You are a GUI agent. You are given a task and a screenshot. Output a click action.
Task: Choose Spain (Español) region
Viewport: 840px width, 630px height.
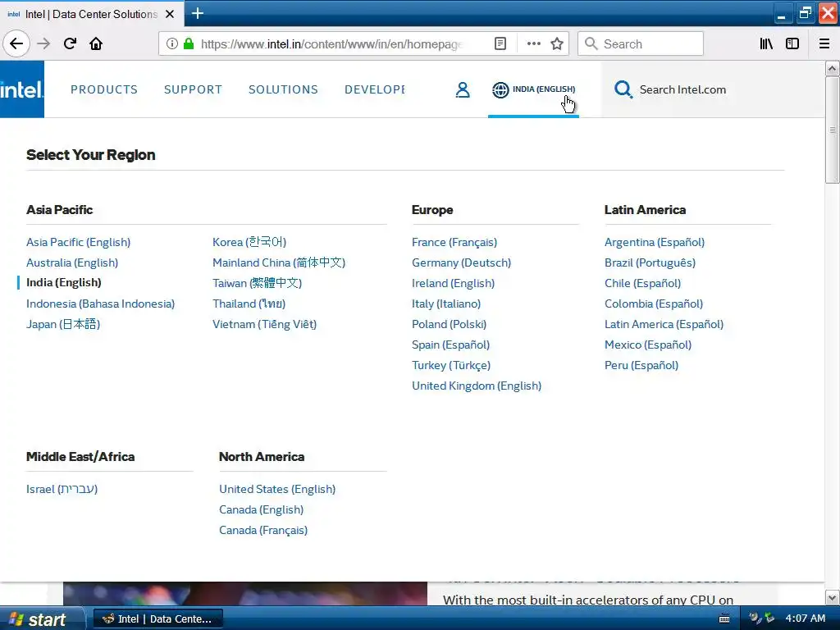(x=450, y=345)
